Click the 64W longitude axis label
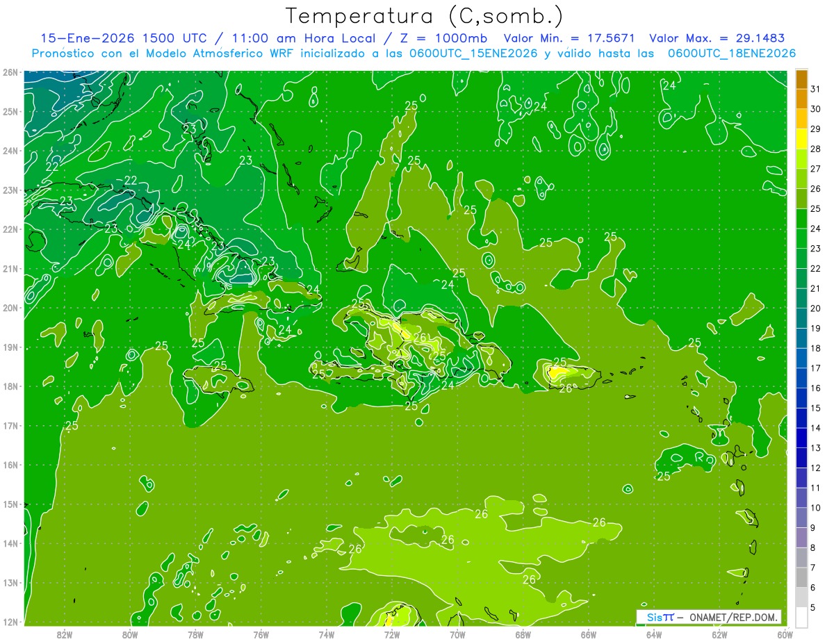The width and height of the screenshot is (834, 644). coord(654,634)
